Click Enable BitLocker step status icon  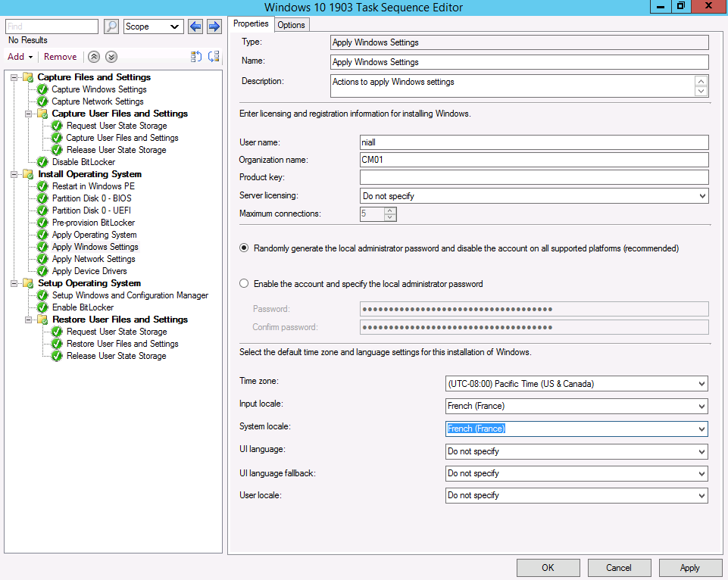pyautogui.click(x=42, y=307)
